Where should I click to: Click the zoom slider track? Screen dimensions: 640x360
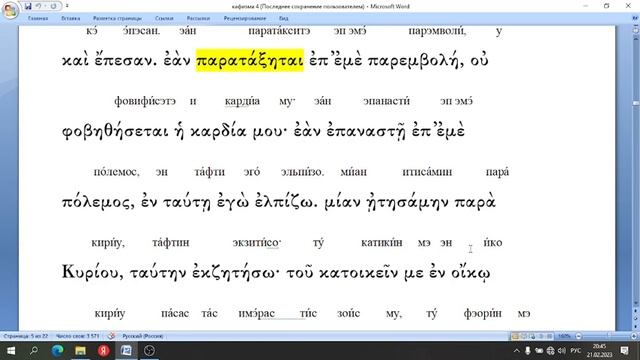pyautogui.click(x=606, y=336)
